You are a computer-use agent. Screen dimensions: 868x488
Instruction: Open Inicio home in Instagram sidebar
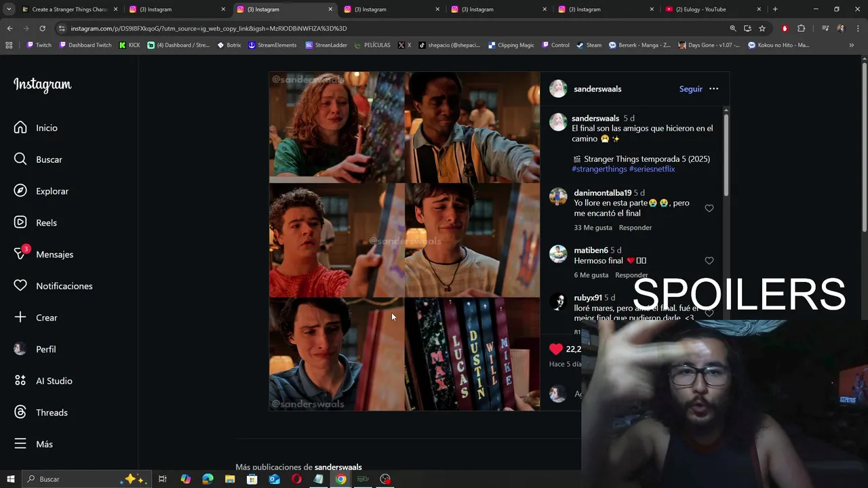(35, 127)
